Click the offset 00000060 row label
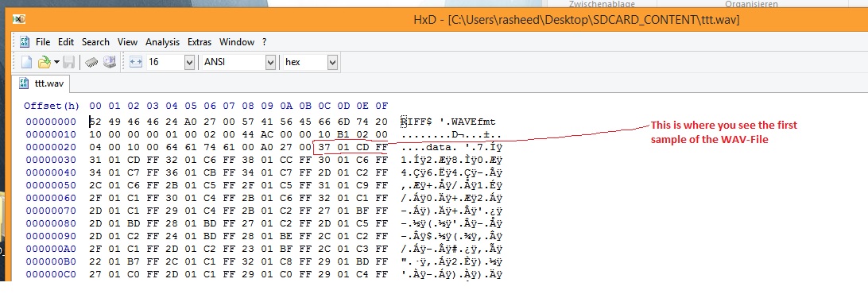This screenshot has height=298, width=868. tap(51, 199)
